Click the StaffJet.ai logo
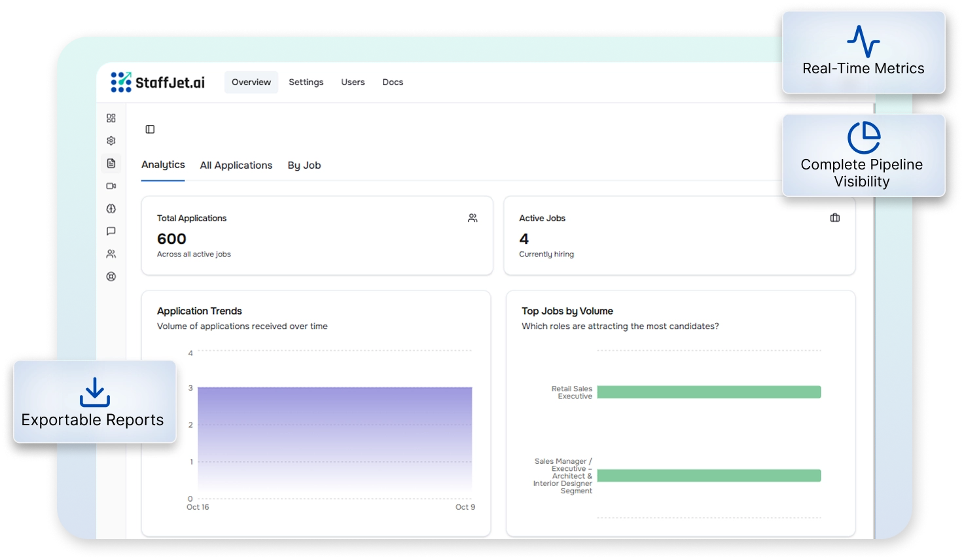 [158, 82]
